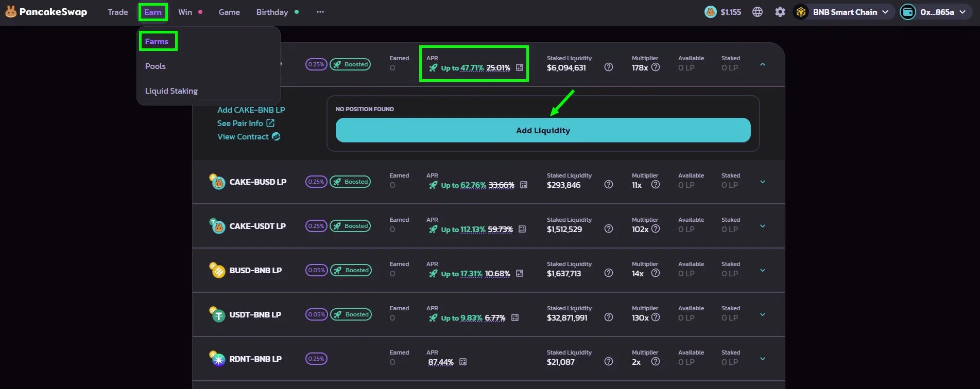This screenshot has width=980, height=389.
Task: Click Boosted badge on BUSD-BNB row
Action: 351,270
